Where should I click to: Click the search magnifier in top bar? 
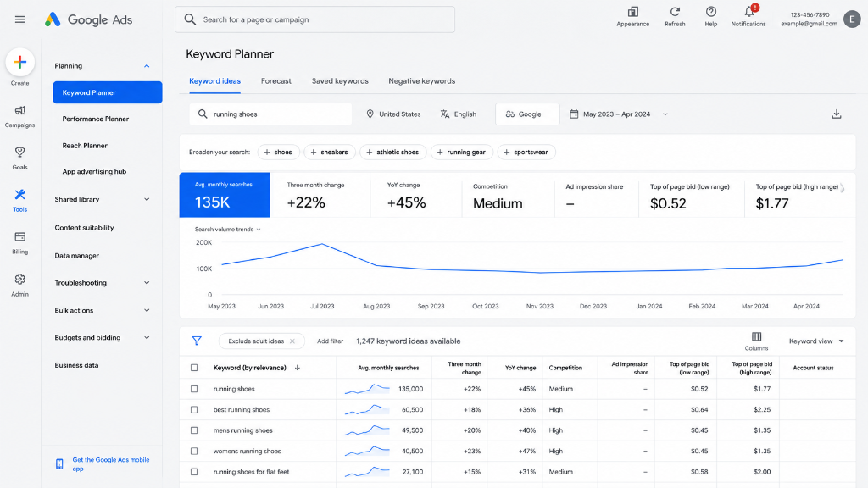click(x=190, y=19)
